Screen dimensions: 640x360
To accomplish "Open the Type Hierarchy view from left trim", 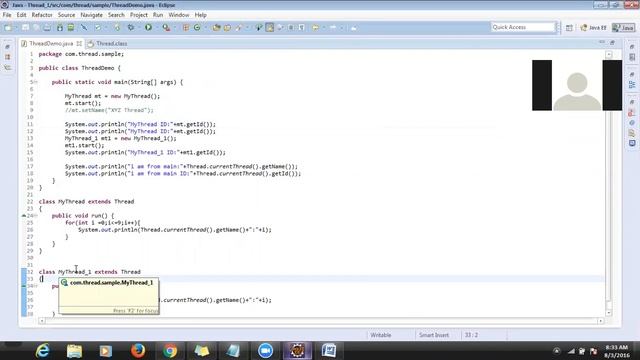I will tap(8, 67).
